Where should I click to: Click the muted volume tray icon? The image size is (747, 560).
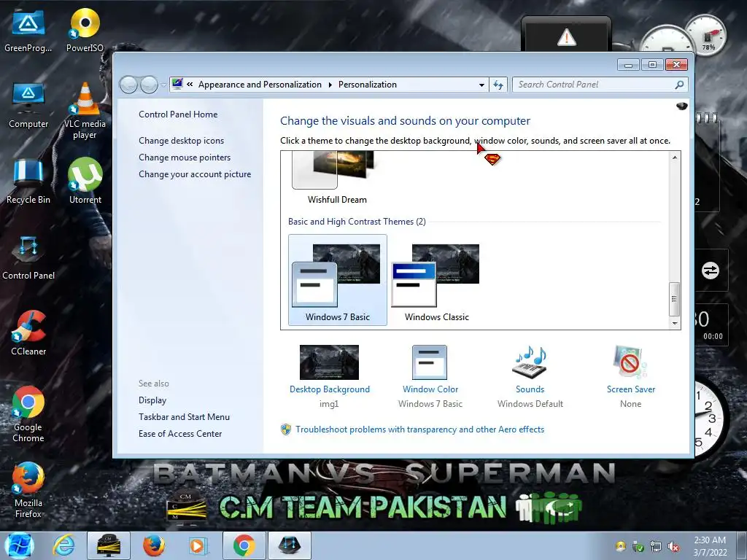pos(673,547)
